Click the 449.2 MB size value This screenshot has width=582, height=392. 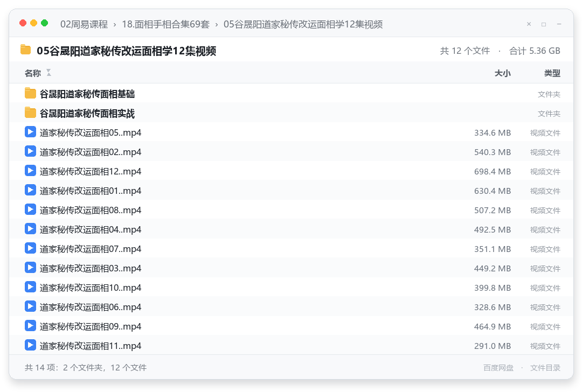tap(492, 268)
